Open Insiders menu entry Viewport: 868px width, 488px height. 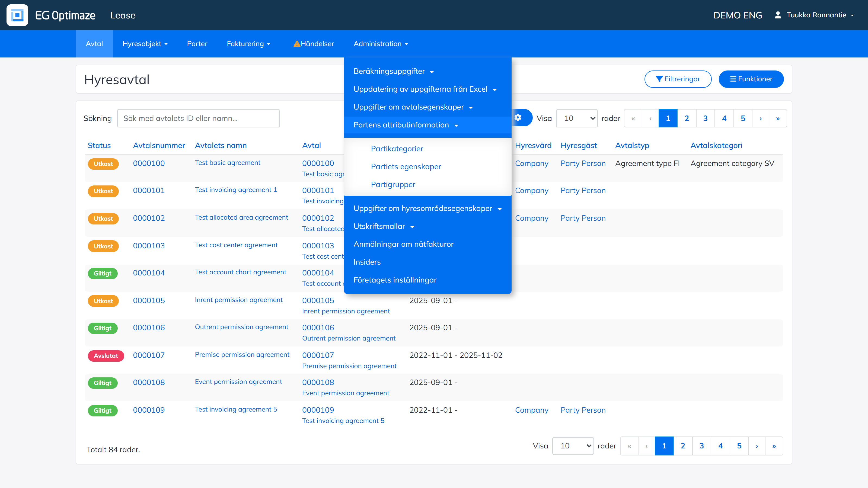pos(367,262)
